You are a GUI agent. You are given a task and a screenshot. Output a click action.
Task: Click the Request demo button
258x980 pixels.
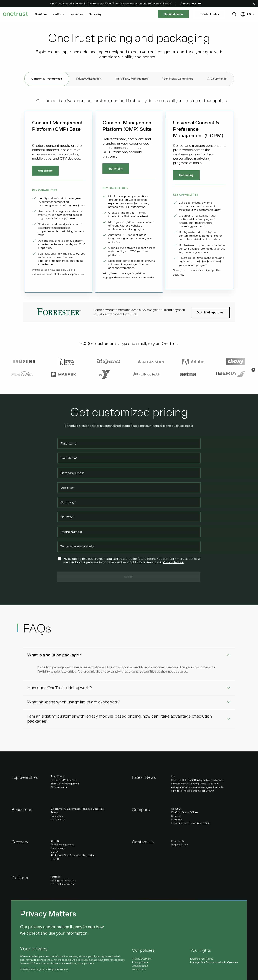[x=173, y=14]
